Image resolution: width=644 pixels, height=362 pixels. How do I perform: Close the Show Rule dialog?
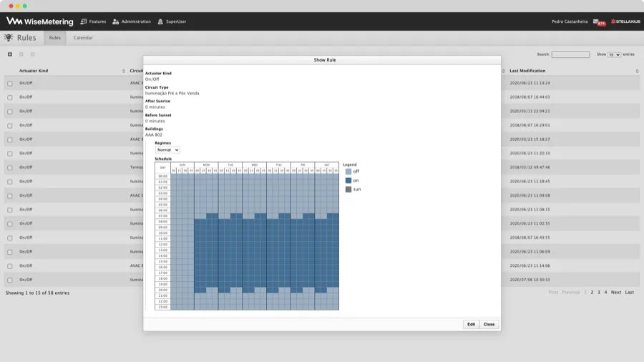click(x=489, y=324)
